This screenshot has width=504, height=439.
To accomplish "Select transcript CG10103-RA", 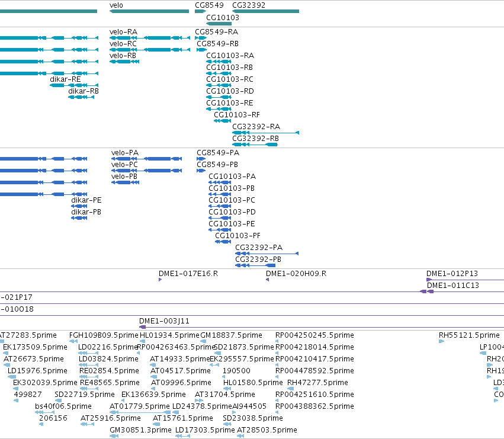I will point(230,56).
